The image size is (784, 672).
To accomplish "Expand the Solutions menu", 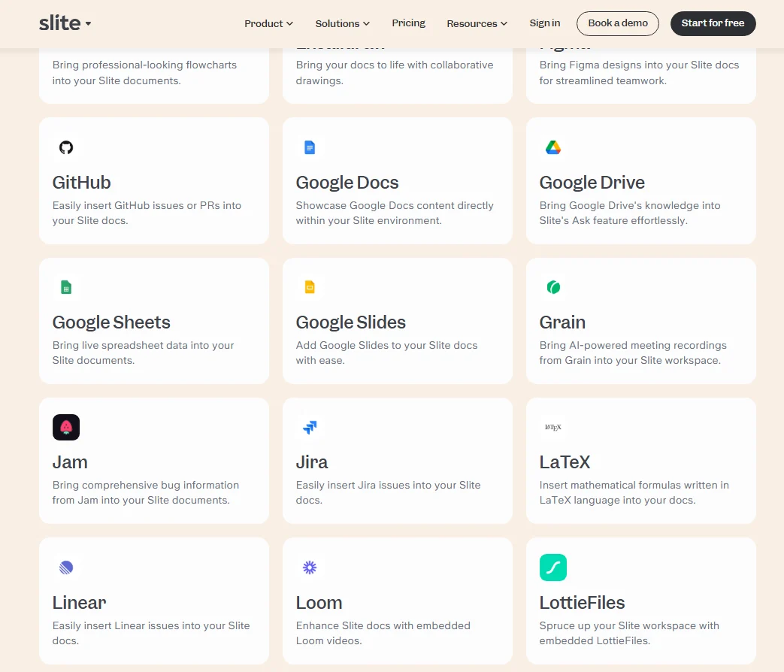I will point(343,23).
